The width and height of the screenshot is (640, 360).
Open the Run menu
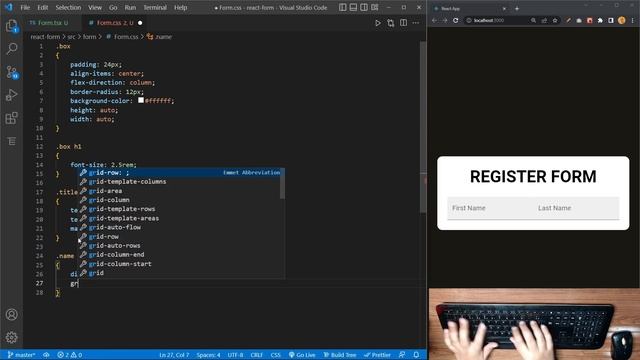130,7
